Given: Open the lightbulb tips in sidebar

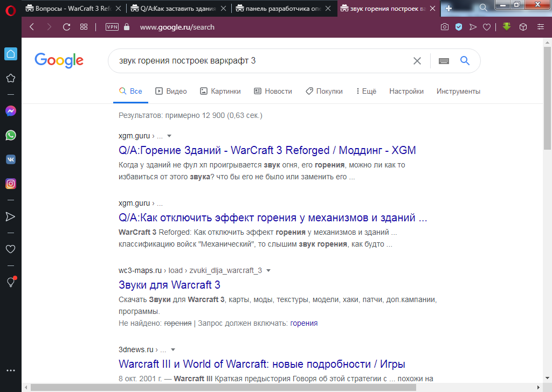Looking at the screenshot, I should 11,282.
